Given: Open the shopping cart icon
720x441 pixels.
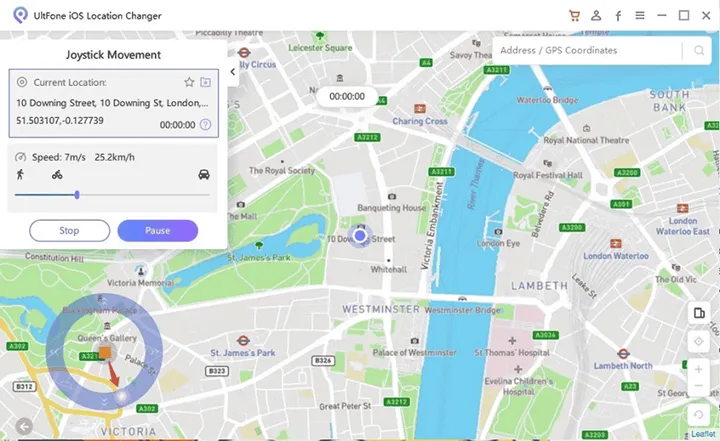Looking at the screenshot, I should [x=574, y=16].
